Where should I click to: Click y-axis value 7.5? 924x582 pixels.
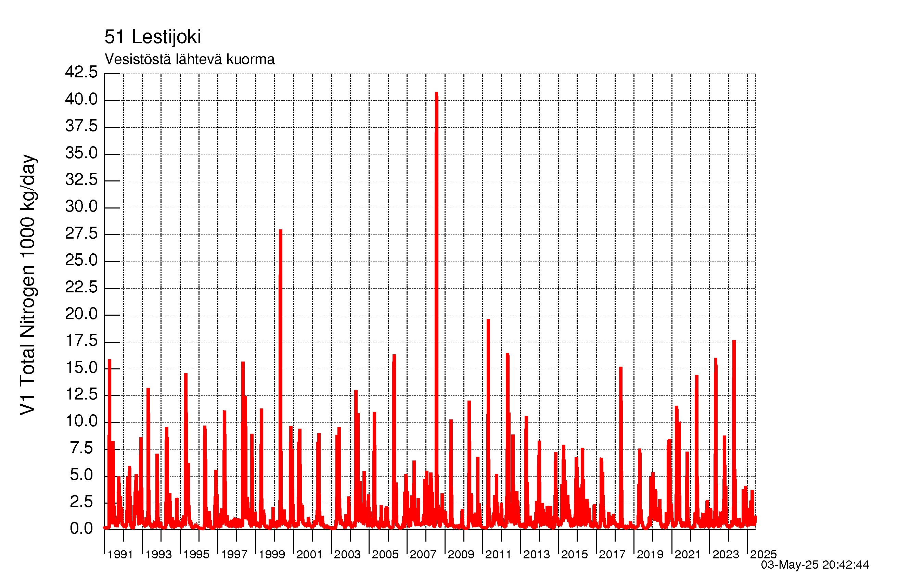pos(81,448)
